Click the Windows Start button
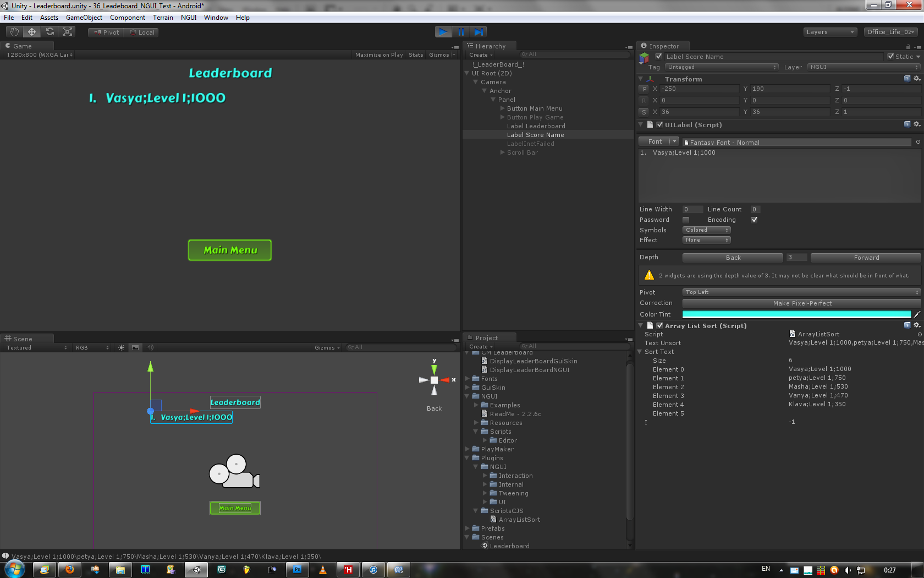The width and height of the screenshot is (924, 578). (14, 569)
